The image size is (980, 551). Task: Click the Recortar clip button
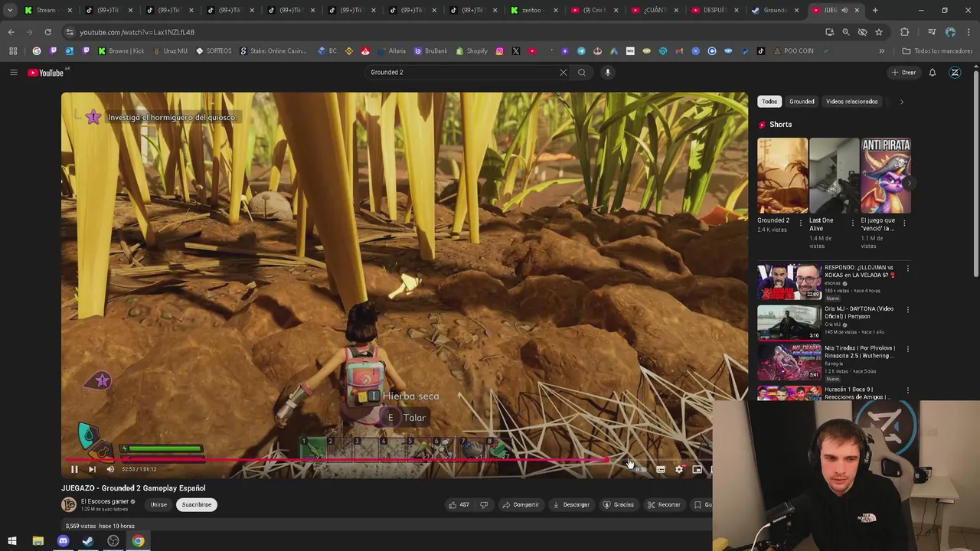click(664, 504)
